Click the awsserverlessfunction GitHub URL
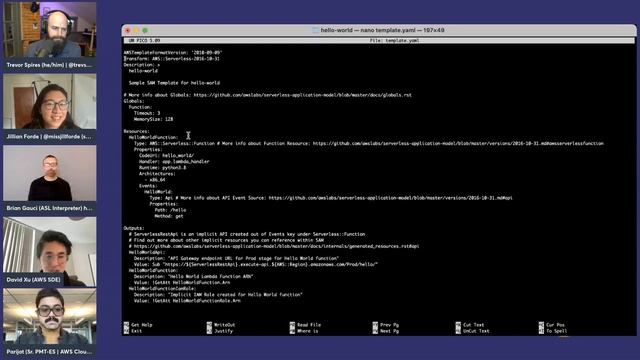The image size is (640, 360). pos(458,144)
